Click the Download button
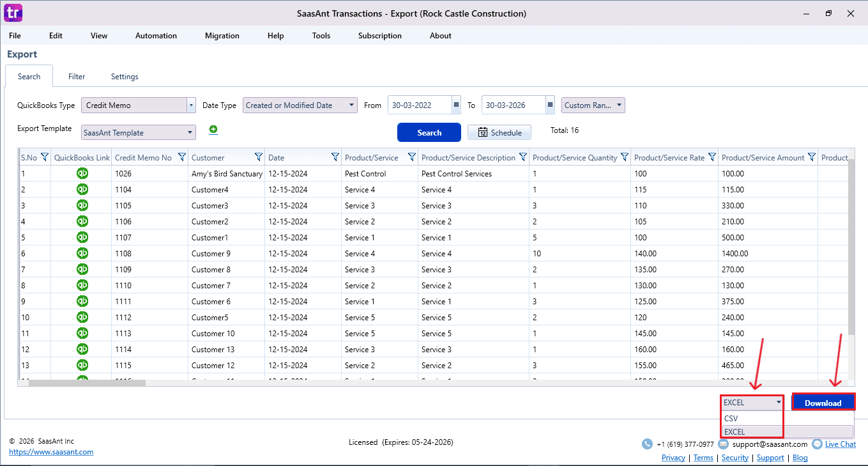The width and height of the screenshot is (868, 466). [x=823, y=403]
